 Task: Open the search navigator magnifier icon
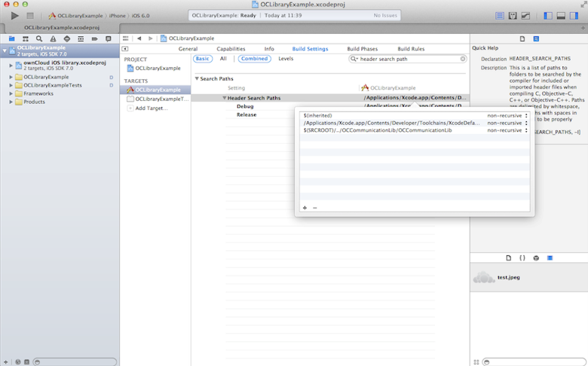(39, 38)
